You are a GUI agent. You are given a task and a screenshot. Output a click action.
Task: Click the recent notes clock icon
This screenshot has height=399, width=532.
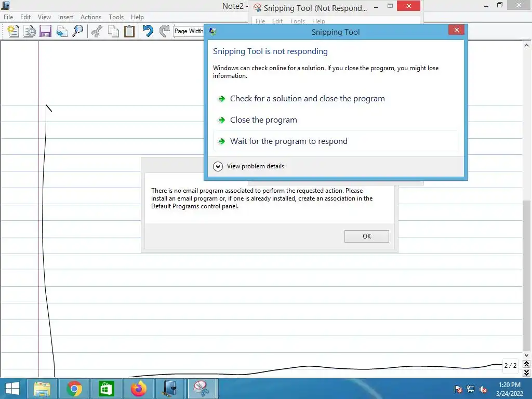coord(30,31)
